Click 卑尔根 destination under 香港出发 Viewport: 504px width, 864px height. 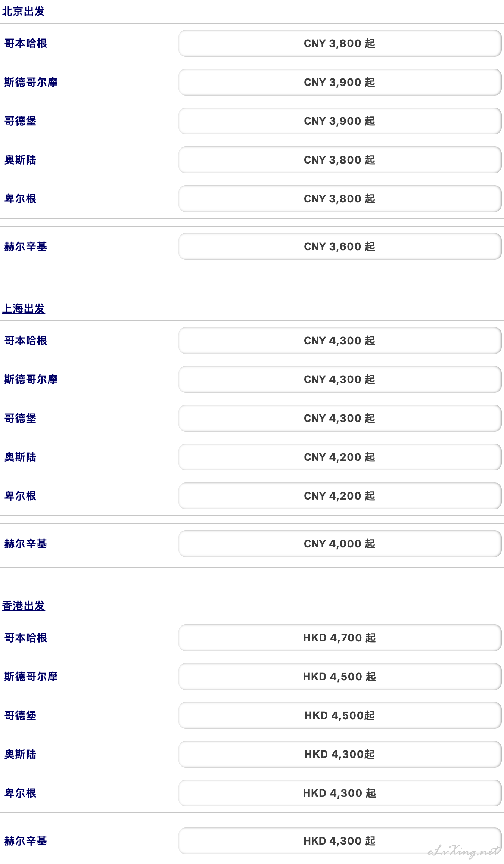20,793
